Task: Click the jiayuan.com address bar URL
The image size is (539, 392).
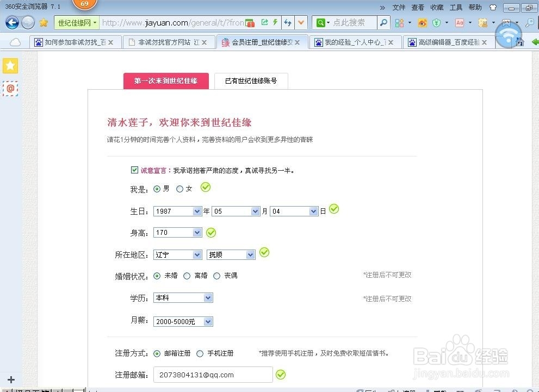Action: pyautogui.click(x=173, y=23)
